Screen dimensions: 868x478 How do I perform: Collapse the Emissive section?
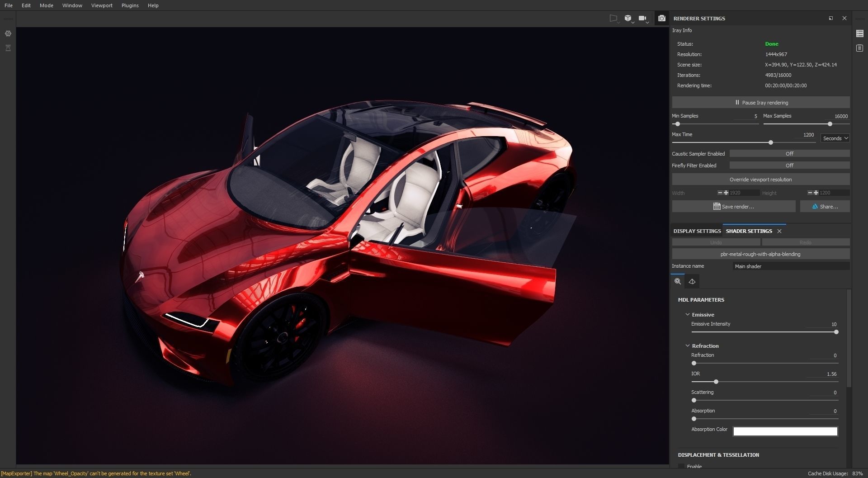tap(688, 315)
